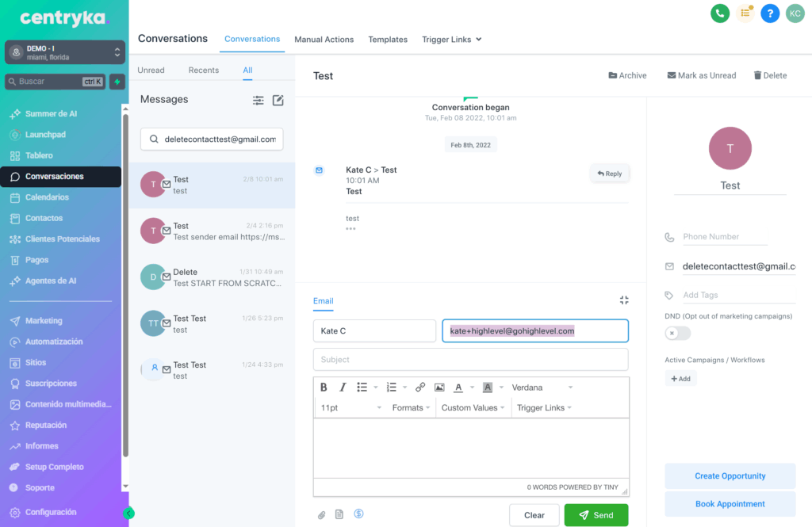This screenshot has width=812, height=527.
Task: Toggle the DND opt-out switch
Action: click(x=677, y=333)
